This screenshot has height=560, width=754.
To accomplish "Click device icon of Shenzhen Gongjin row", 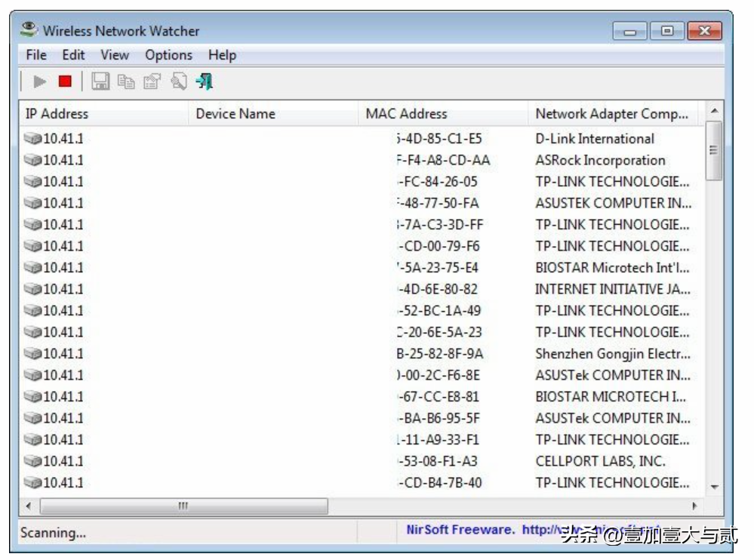I will pos(32,353).
